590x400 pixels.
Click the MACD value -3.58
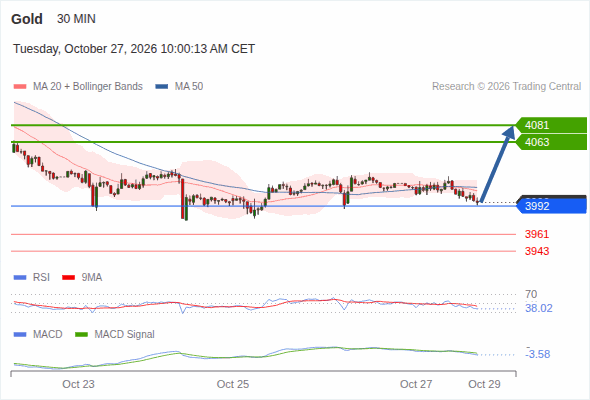click(x=538, y=354)
